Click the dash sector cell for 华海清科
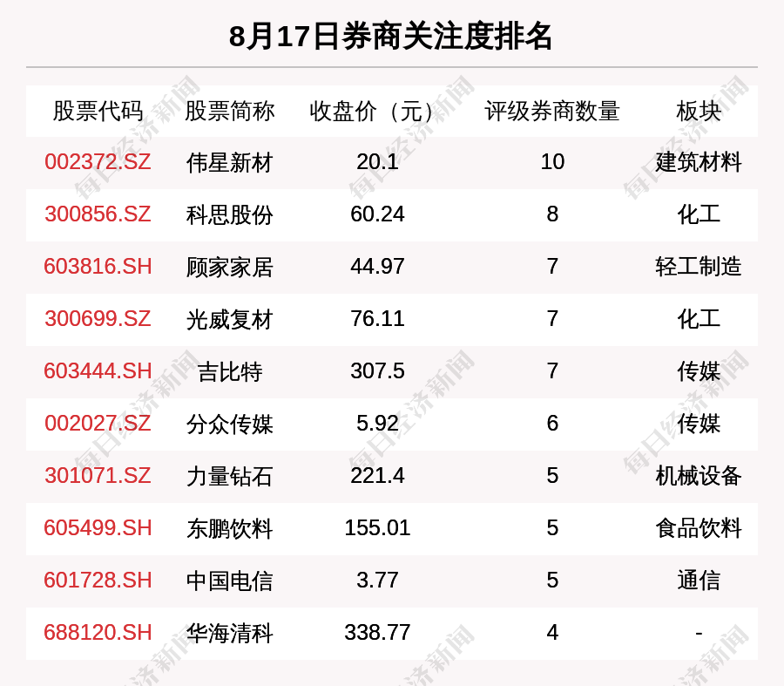The height and width of the screenshot is (686, 784). pyautogui.click(x=699, y=634)
